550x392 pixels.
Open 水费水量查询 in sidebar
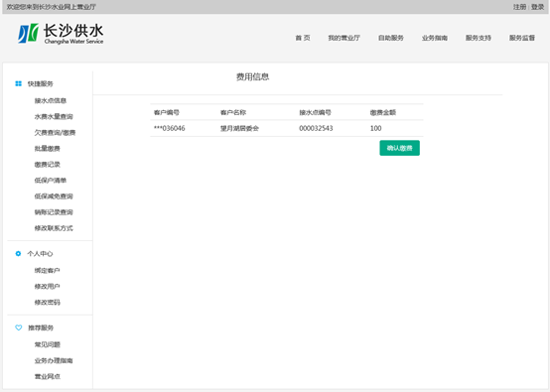[x=54, y=117]
